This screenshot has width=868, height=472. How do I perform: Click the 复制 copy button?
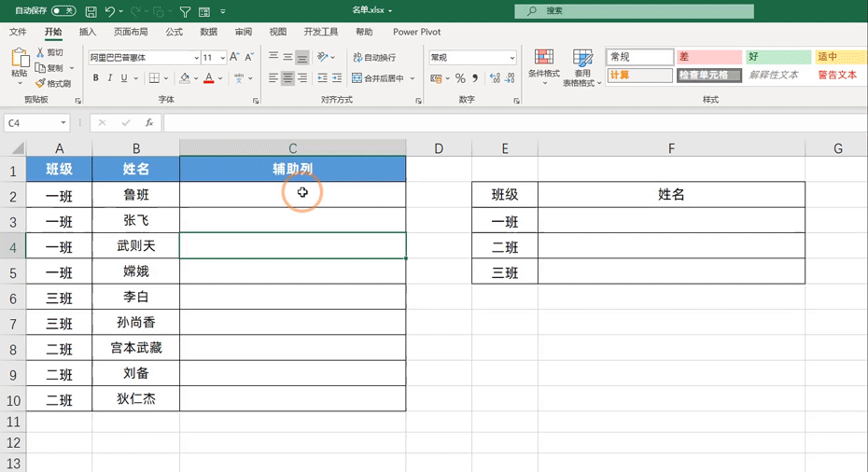(49, 67)
